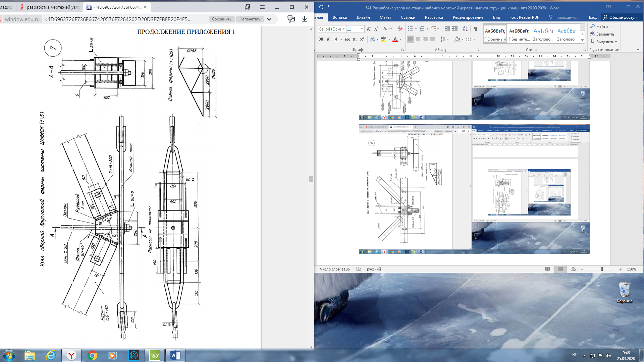Image resolution: width=644 pixels, height=362 pixels.
Task: Click Напечатать button in browser PDF viewer
Action: [x=250, y=19]
